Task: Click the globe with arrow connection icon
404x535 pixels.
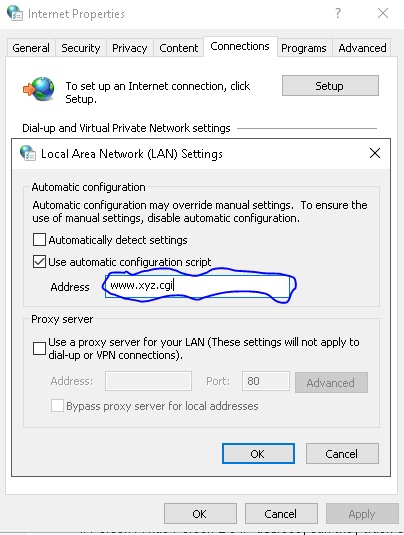Action: 39,89
